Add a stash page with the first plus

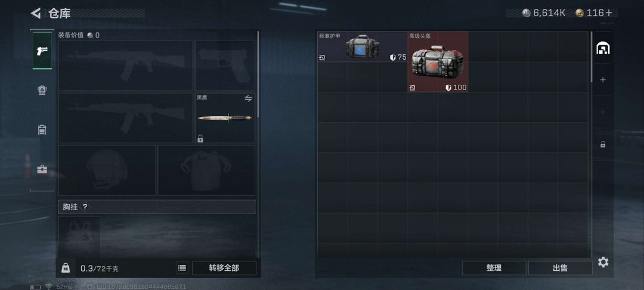coord(603,80)
